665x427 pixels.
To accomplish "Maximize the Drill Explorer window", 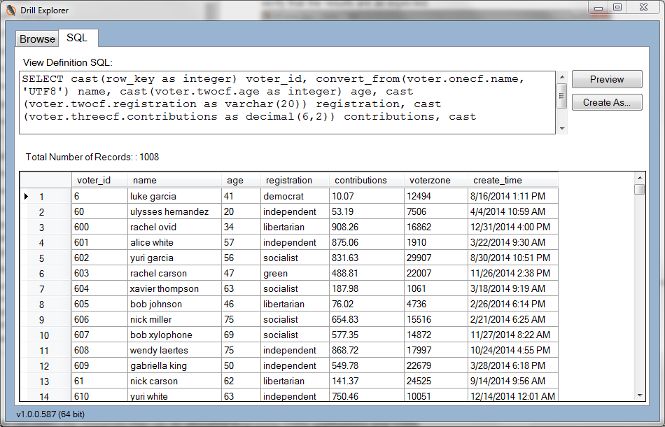I will tap(618, 7).
